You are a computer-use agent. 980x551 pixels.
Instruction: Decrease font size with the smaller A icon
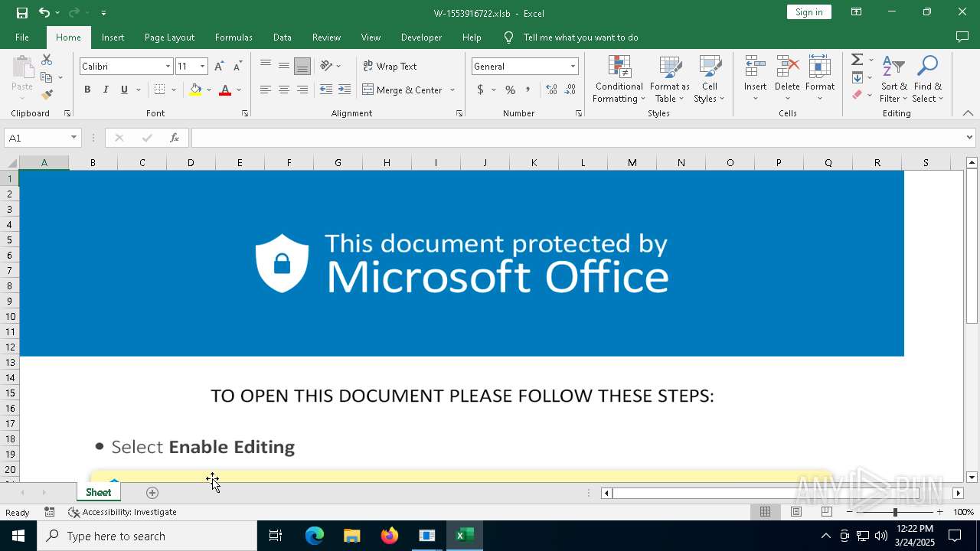point(238,67)
